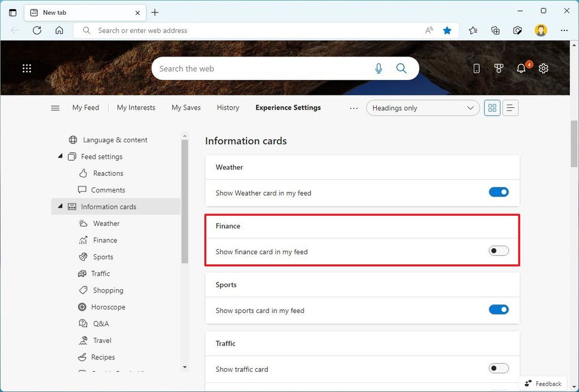Open the Headings only dropdown
The width and height of the screenshot is (579, 392).
tap(422, 107)
